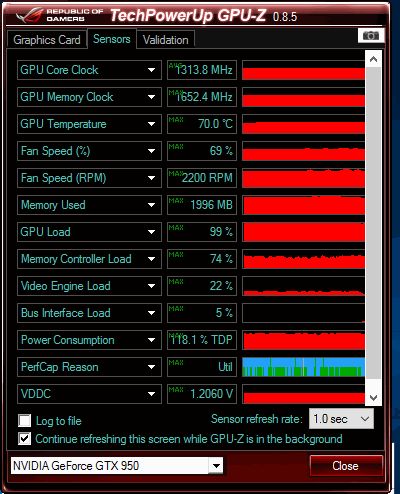400x494 pixels.
Task: Switch to the Graphics Card tab
Action: pos(47,40)
